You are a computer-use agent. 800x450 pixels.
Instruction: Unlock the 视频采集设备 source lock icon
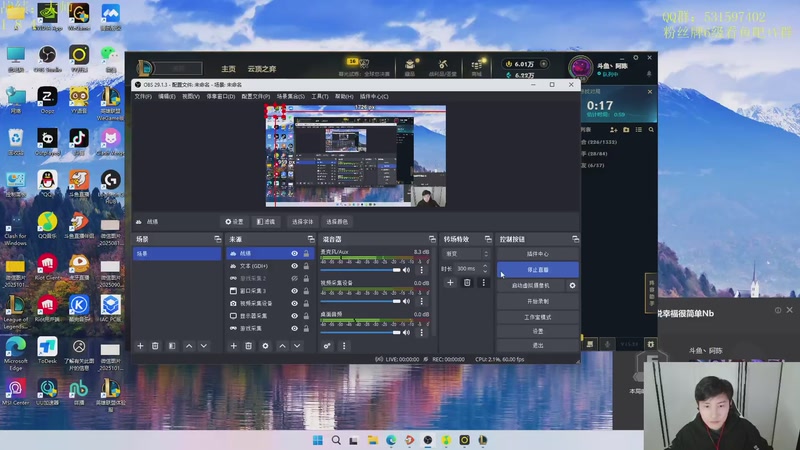click(306, 304)
